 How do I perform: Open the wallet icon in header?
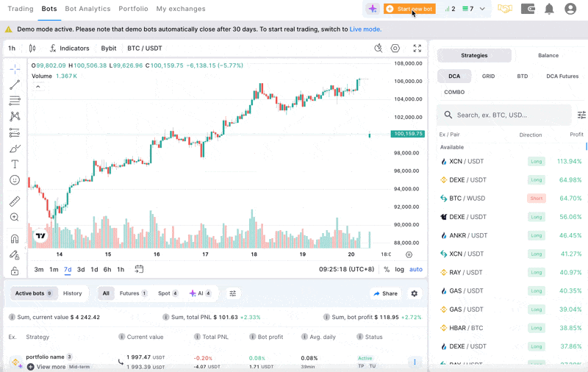528,9
